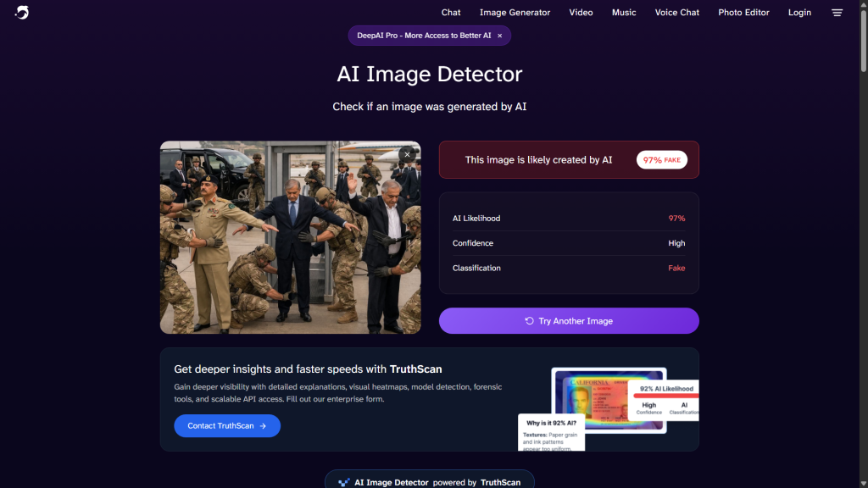Select the AI Likelihood result row

click(569, 219)
